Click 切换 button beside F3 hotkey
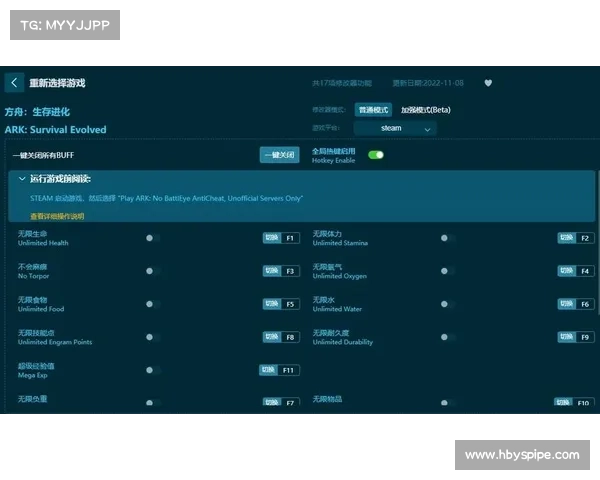This screenshot has height=480, width=600. 272,271
